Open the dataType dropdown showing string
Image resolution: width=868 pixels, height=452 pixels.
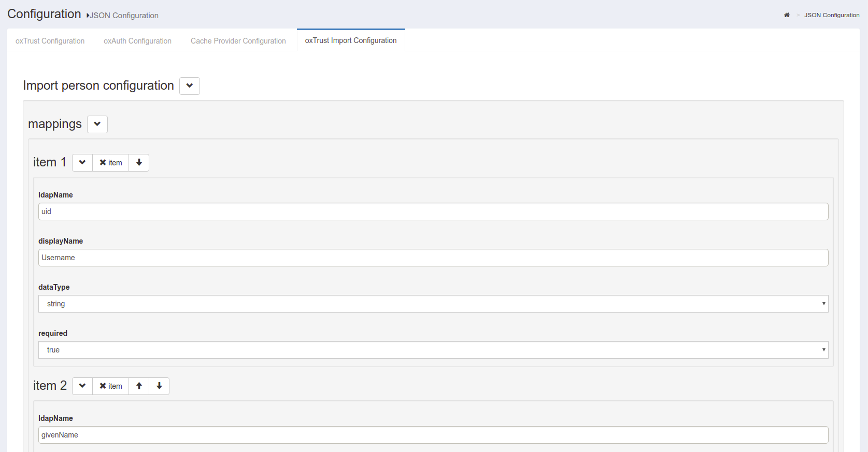[x=433, y=304]
